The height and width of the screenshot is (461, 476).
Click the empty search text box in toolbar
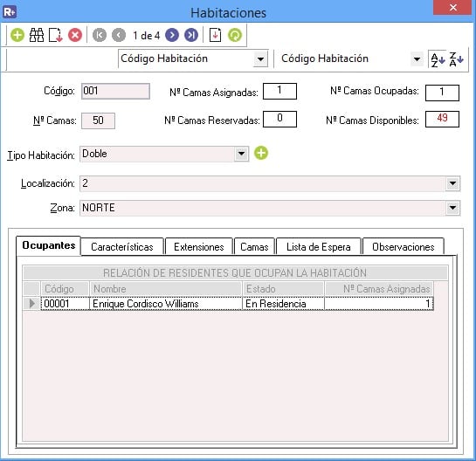pos(62,58)
